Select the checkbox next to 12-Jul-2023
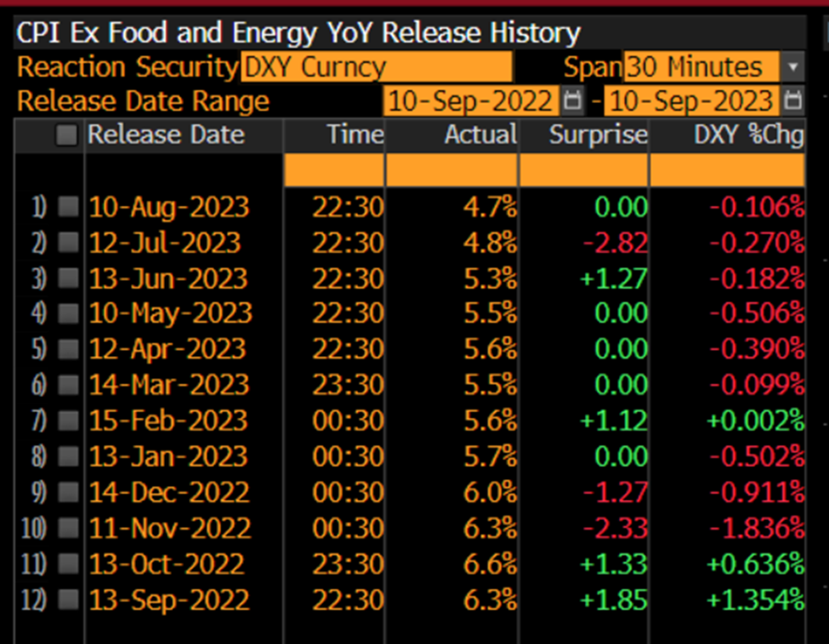The width and height of the screenshot is (829, 644). click(x=68, y=243)
